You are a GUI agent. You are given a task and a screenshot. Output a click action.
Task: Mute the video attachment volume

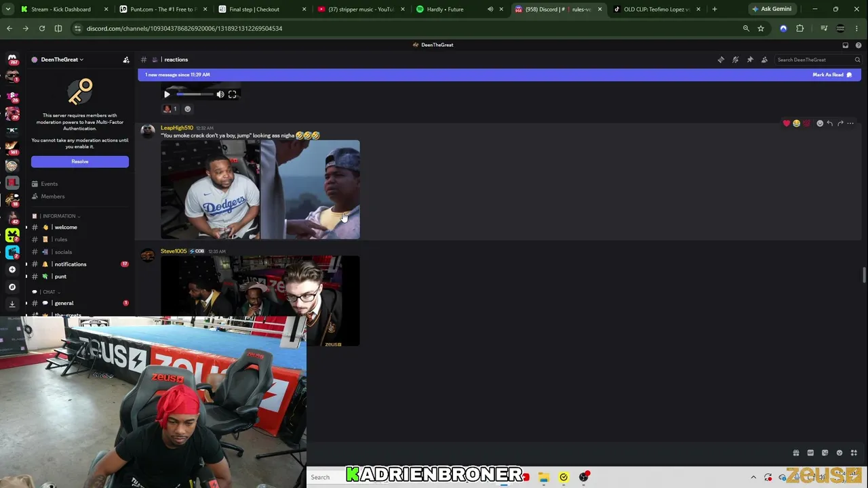tap(220, 94)
